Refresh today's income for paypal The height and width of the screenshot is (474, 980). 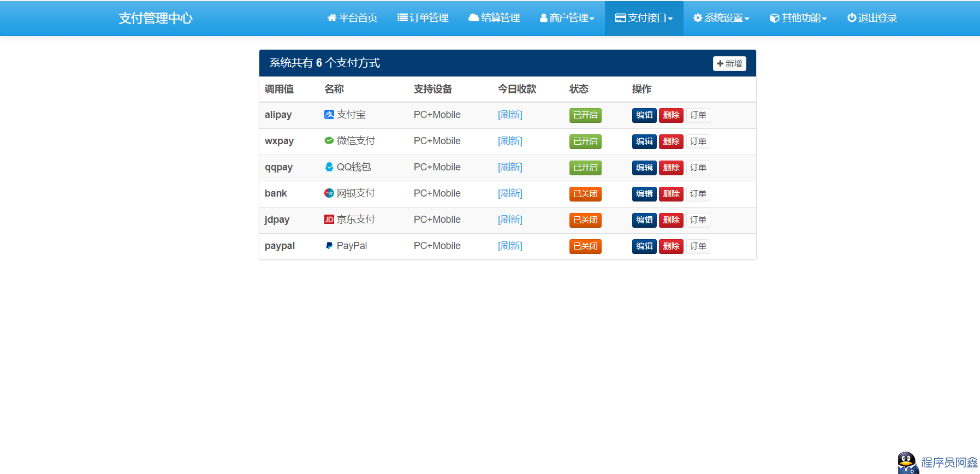pos(510,246)
